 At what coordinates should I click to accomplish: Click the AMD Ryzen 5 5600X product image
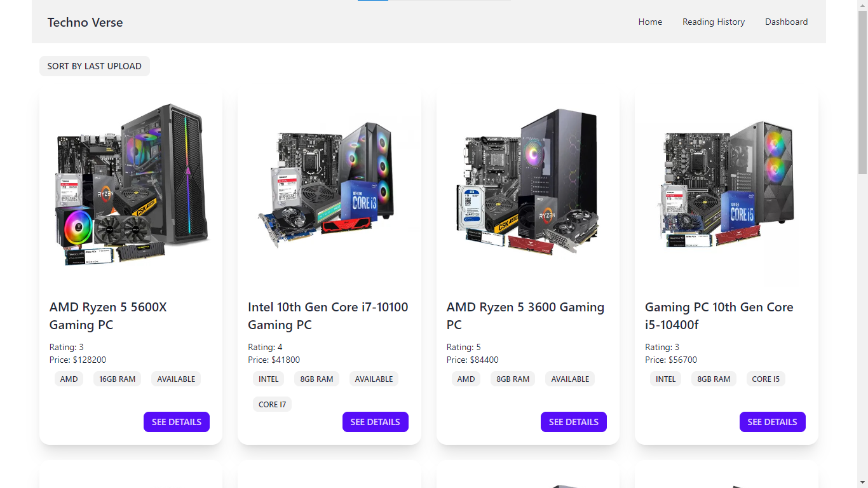pos(131,184)
